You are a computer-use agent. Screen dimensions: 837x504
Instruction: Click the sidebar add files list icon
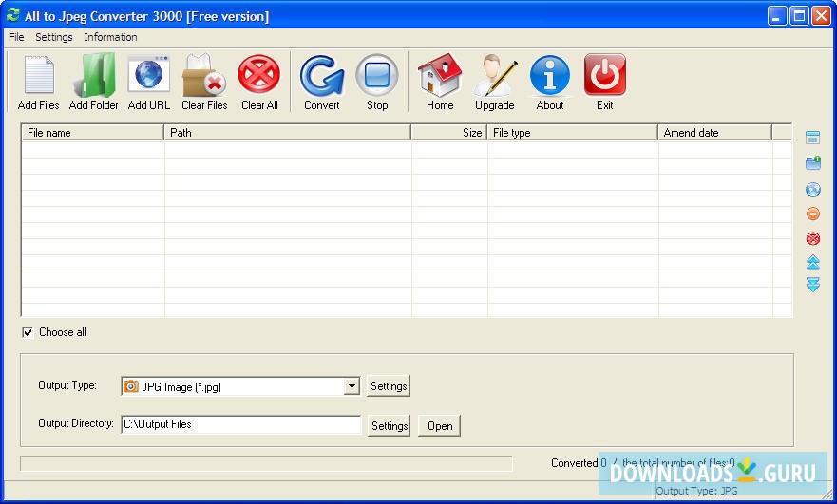pos(812,138)
